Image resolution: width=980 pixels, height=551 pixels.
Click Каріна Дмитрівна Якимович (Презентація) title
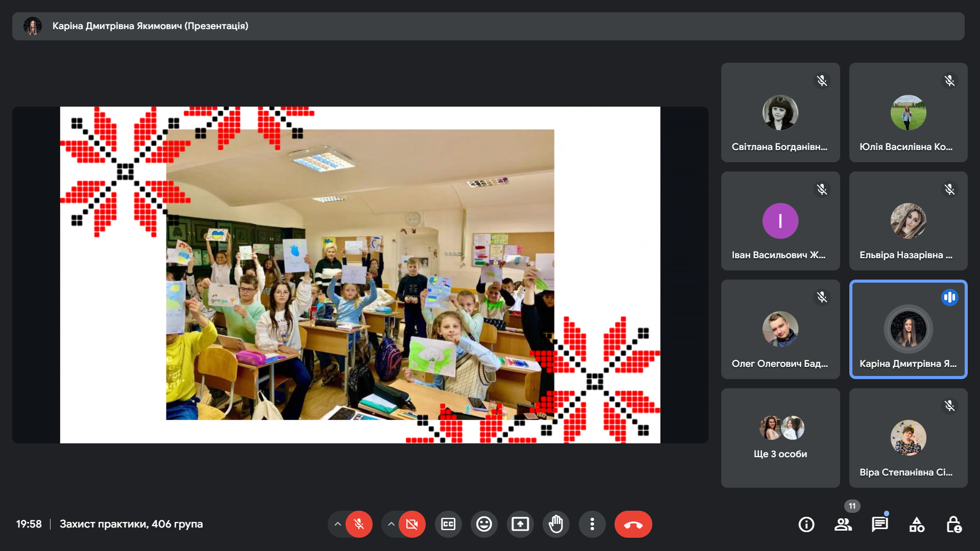click(x=150, y=26)
